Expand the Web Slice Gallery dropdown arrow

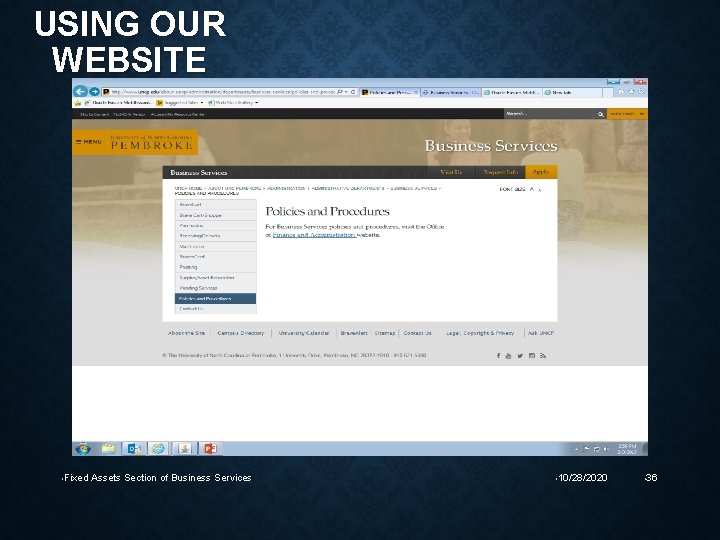click(x=257, y=103)
